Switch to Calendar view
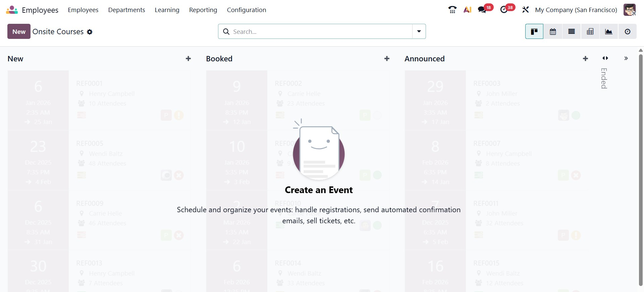 tap(553, 32)
